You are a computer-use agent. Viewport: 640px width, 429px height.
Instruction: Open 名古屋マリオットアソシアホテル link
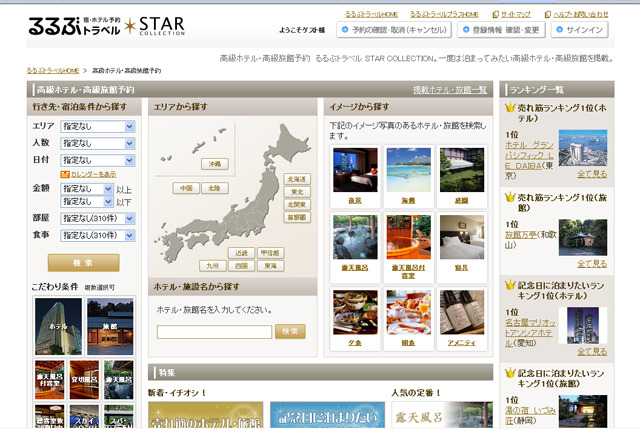[530, 333]
